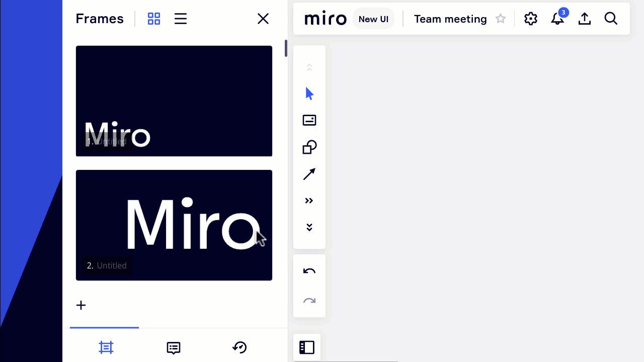Click the New UI button
Screen dimensions: 644x362
[x=373, y=19]
